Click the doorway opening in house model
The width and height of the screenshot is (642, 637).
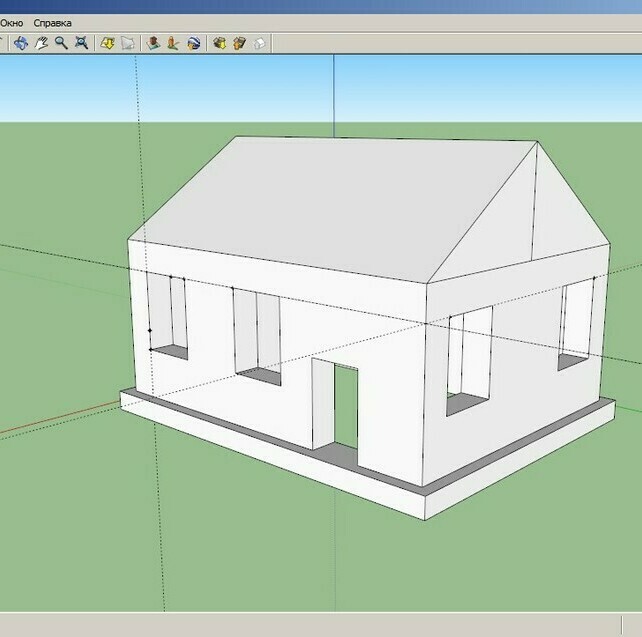[x=346, y=405]
